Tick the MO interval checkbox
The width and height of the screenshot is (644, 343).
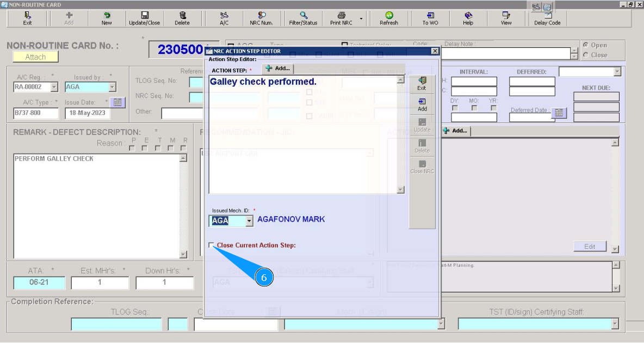[474, 108]
